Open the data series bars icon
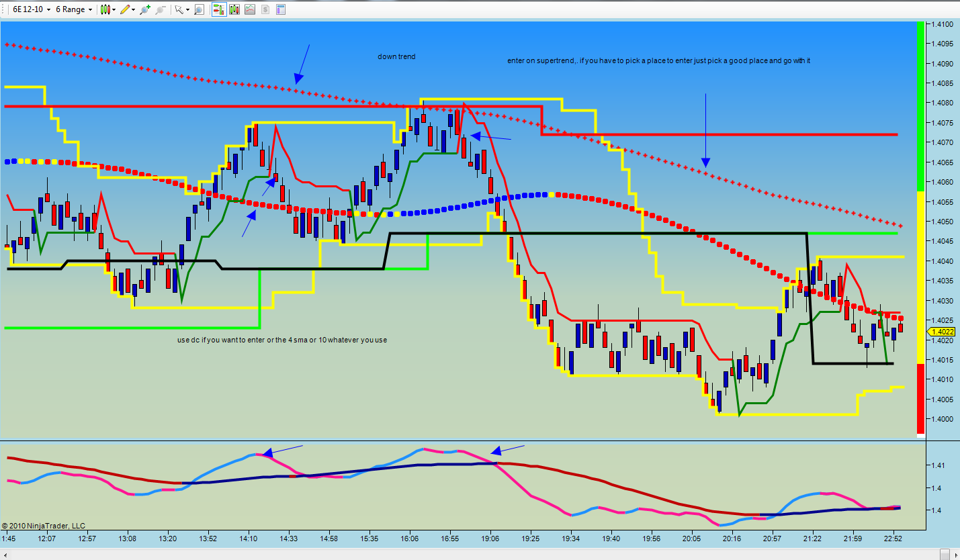 point(234,9)
